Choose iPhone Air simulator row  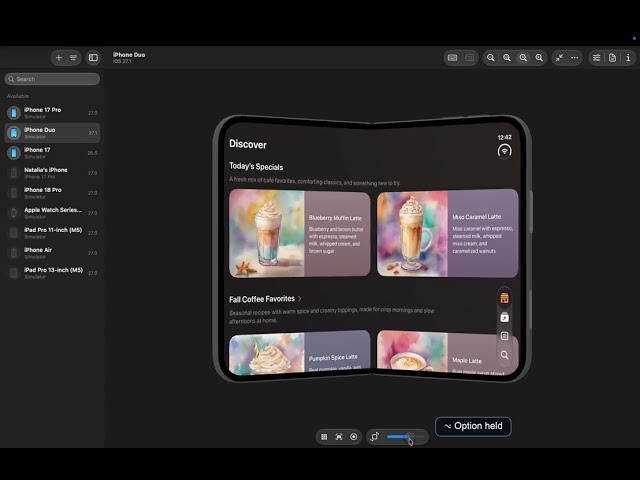[x=52, y=253]
